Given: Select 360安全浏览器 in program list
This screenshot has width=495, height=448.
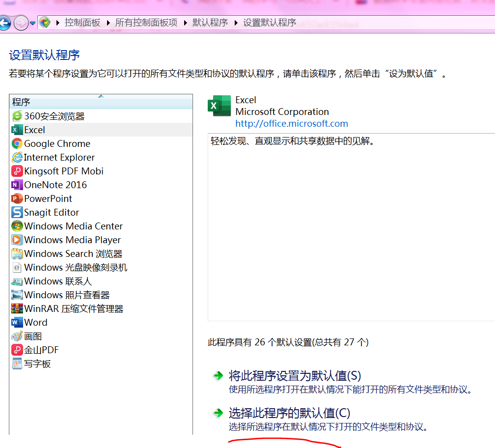Looking at the screenshot, I should pyautogui.click(x=55, y=116).
